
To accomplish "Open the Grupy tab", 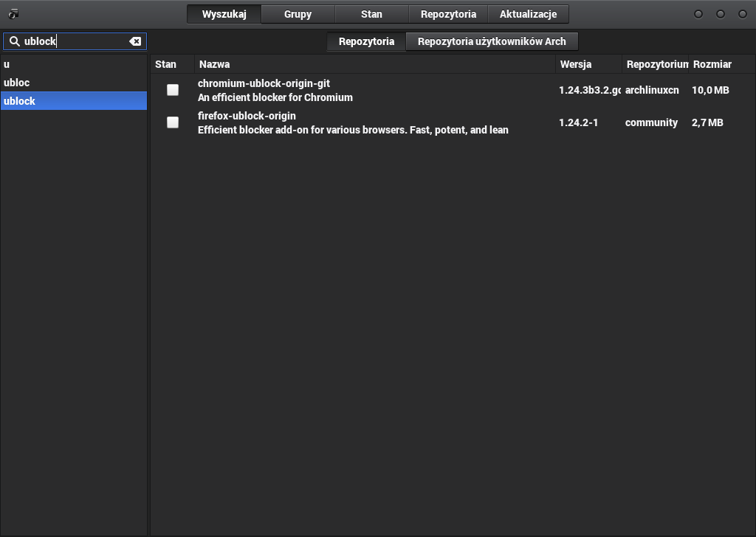I will (x=298, y=14).
